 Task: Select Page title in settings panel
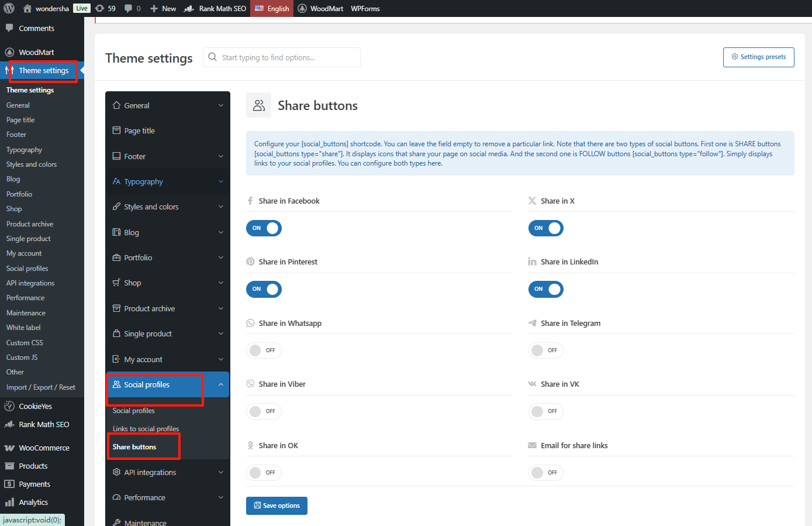(x=139, y=131)
